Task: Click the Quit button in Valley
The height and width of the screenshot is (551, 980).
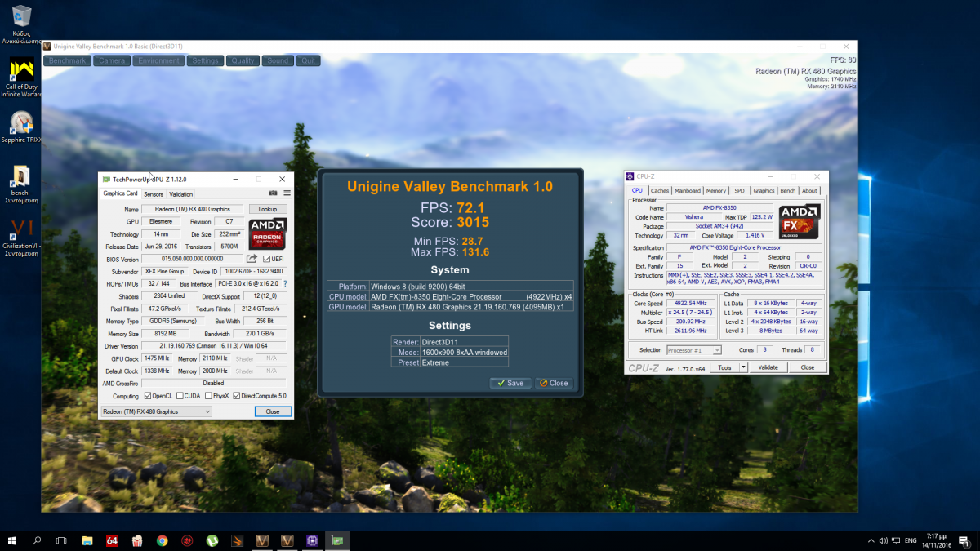Action: 308,60
